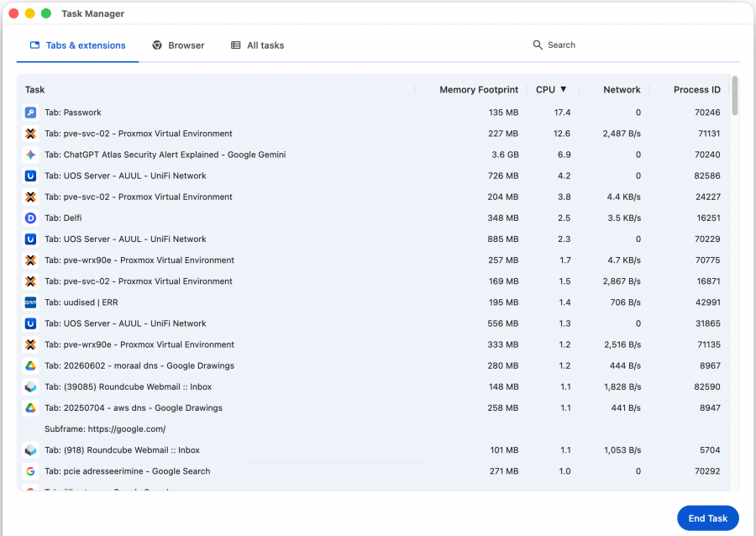Click the '20250704 - aws dns - Google Drawings' name
This screenshot has height=536, width=756.
(143, 407)
